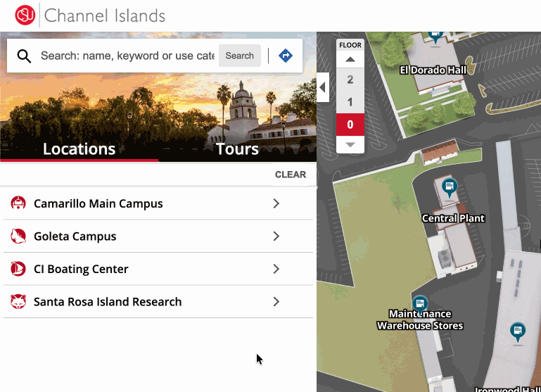The height and width of the screenshot is (392, 541).
Task: Click the Santa Rosa Island Research fox icon
Action: tap(18, 302)
